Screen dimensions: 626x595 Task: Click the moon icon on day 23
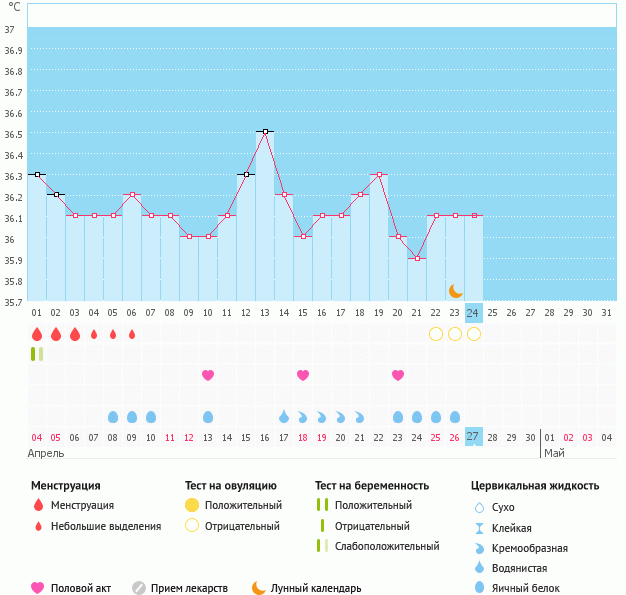coord(455,290)
